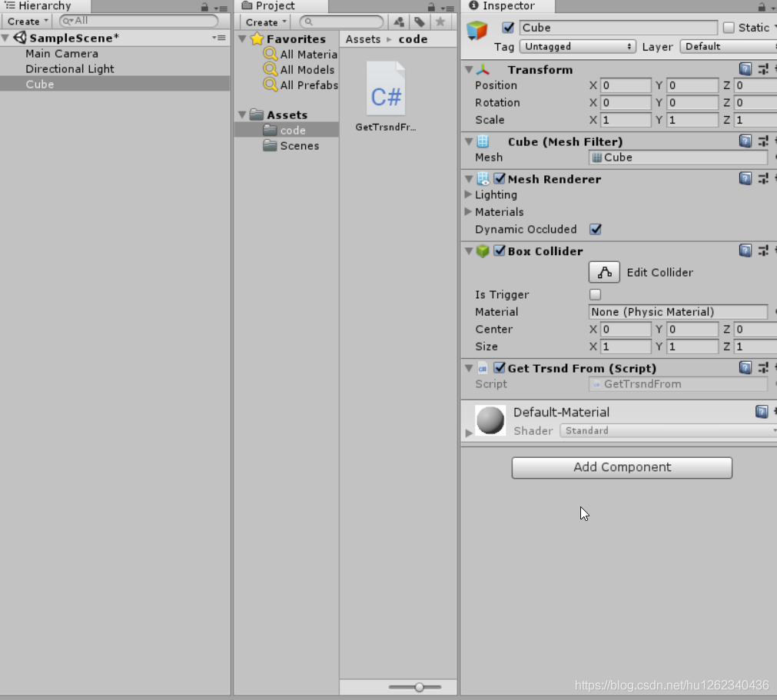Open Default-Material help reference icon
The image size is (777, 700).
click(x=762, y=412)
